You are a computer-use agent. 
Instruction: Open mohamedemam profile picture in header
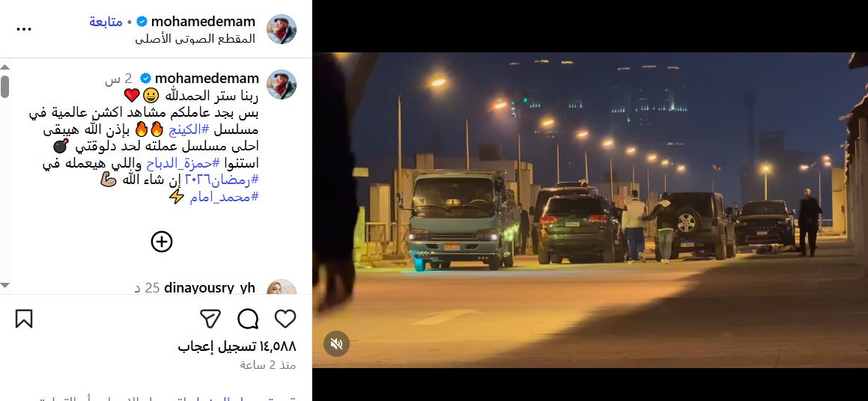click(282, 29)
